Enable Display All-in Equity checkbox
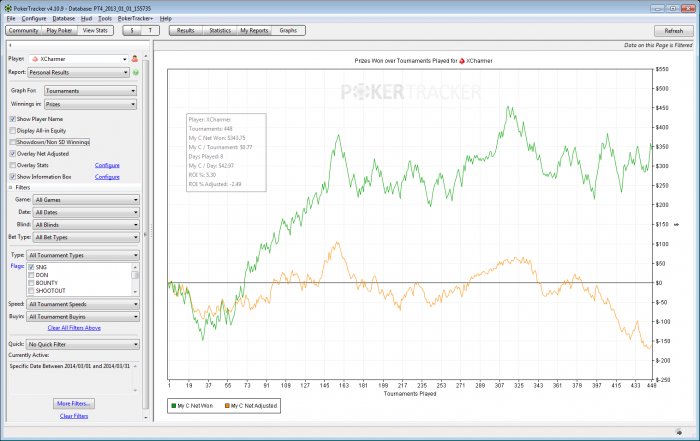 coord(12,131)
